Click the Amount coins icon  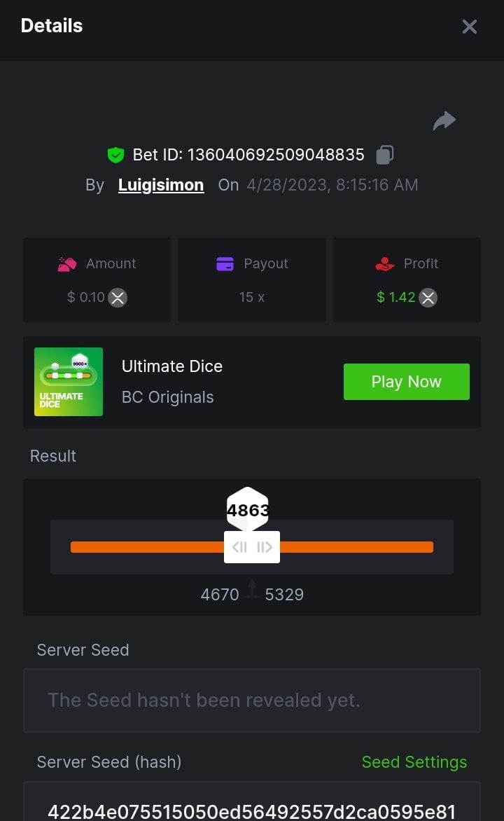tap(66, 264)
